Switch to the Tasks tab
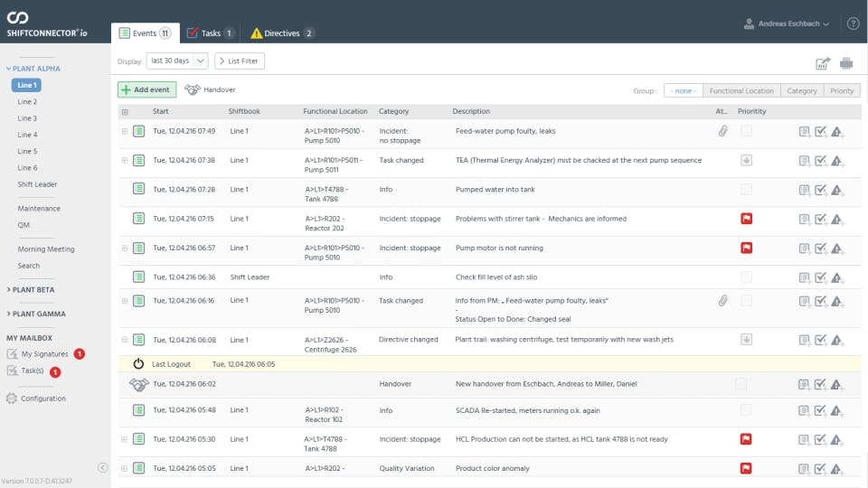 point(210,33)
